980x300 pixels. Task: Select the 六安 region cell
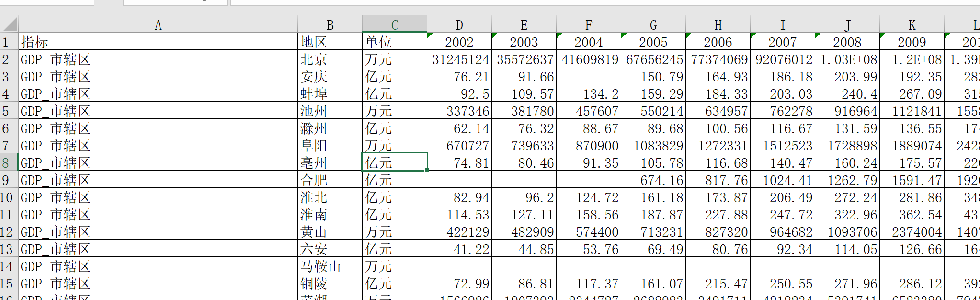[x=330, y=249]
